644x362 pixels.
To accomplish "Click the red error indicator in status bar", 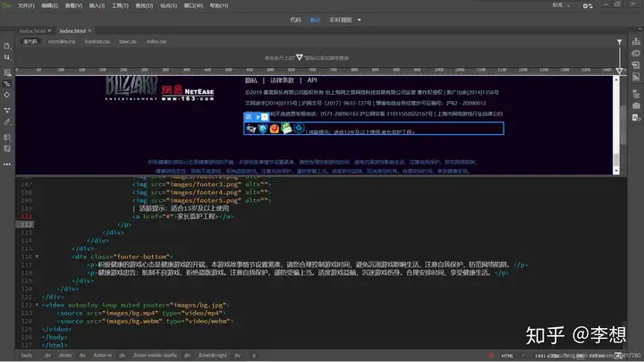I will point(491,356).
